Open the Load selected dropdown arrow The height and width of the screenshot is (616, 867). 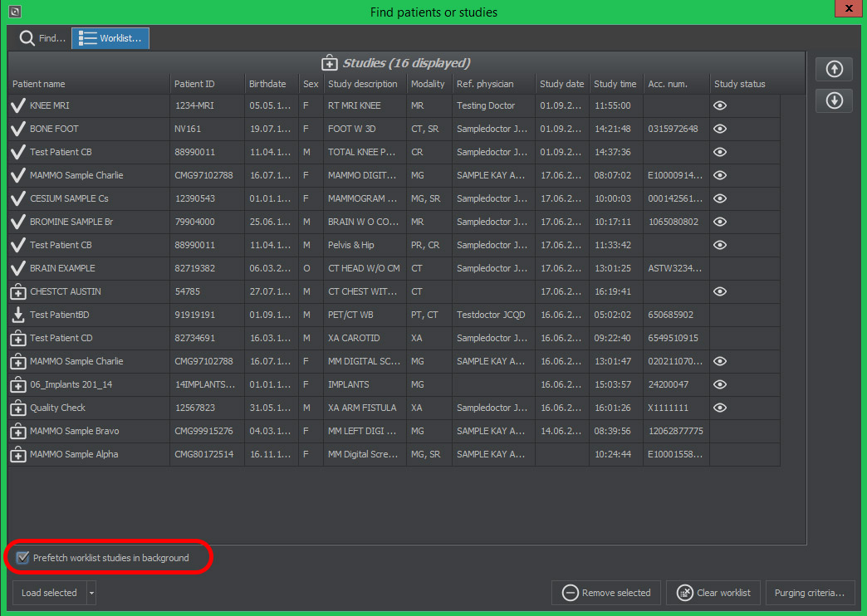point(91,593)
